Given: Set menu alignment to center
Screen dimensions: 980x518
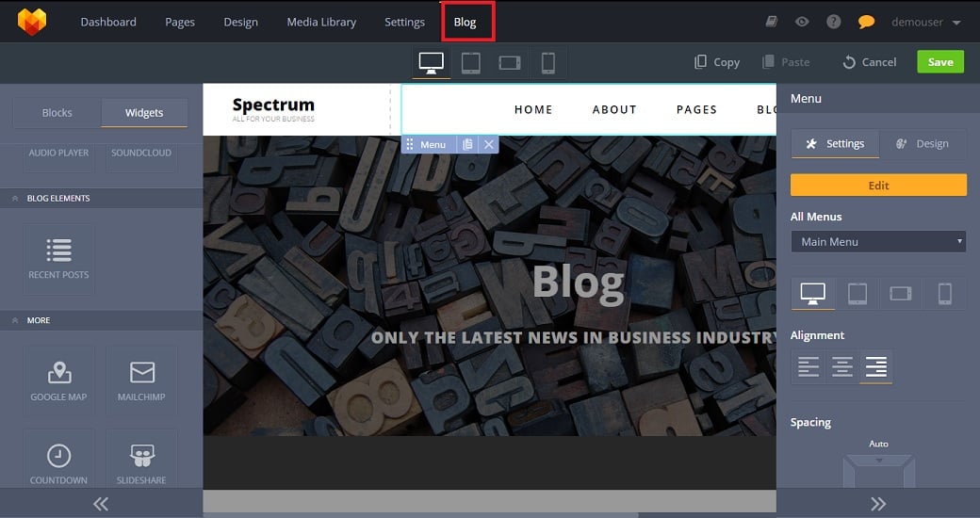Looking at the screenshot, I should [841, 366].
